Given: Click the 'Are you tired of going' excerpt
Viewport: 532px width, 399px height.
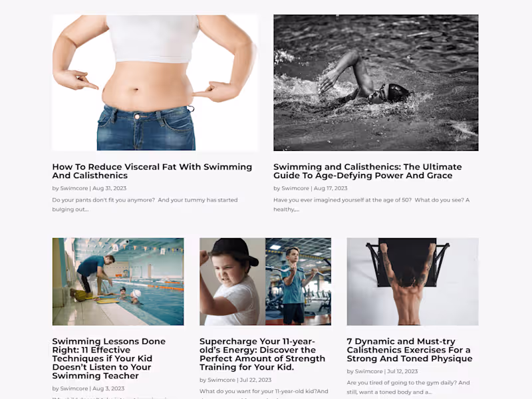Looking at the screenshot, I should pos(408,387).
